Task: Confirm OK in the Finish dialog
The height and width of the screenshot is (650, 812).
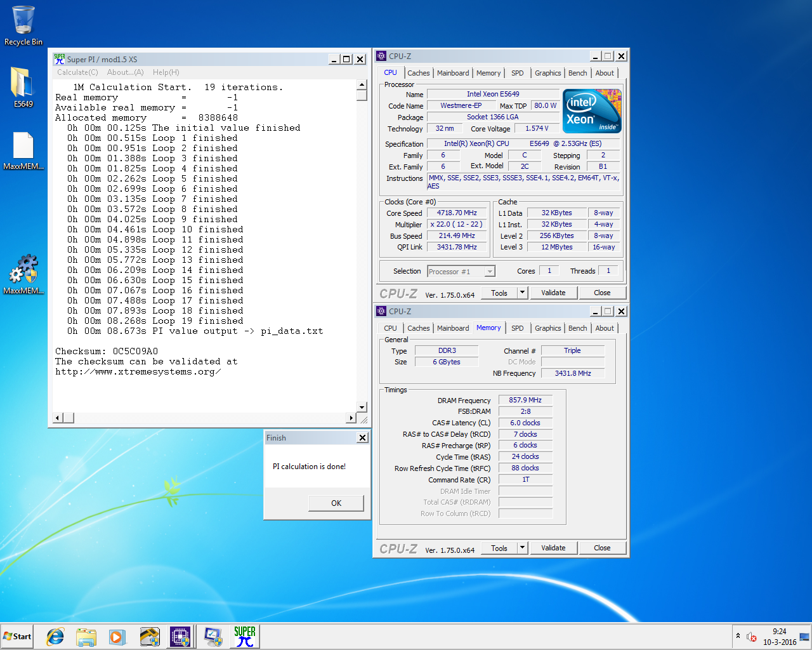Action: pyautogui.click(x=336, y=503)
